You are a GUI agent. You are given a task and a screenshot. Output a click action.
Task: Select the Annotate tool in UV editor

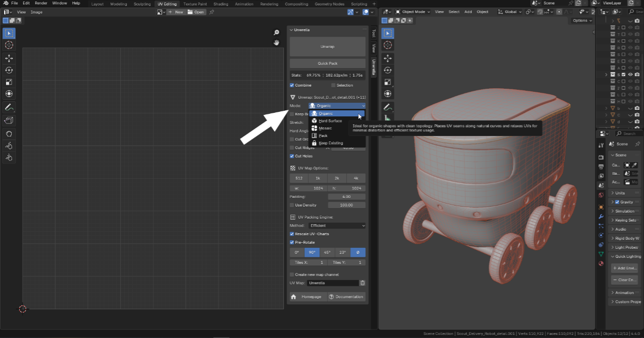tap(9, 107)
